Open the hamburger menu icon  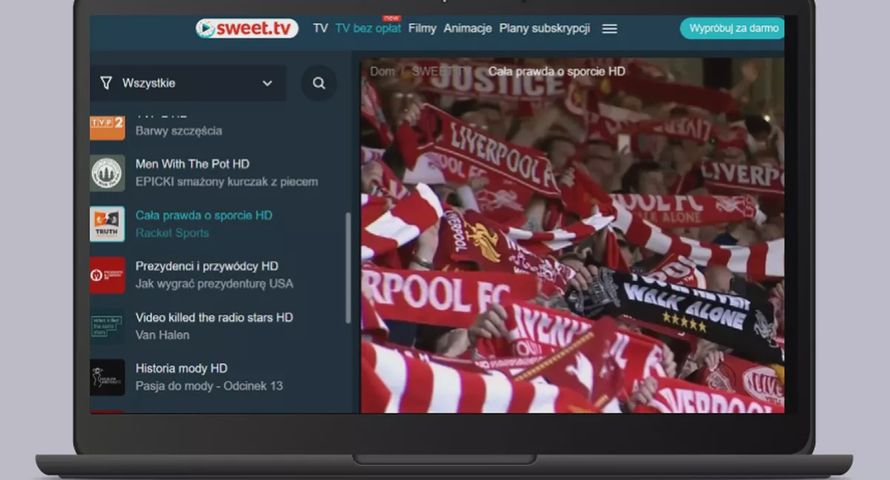[x=610, y=28]
